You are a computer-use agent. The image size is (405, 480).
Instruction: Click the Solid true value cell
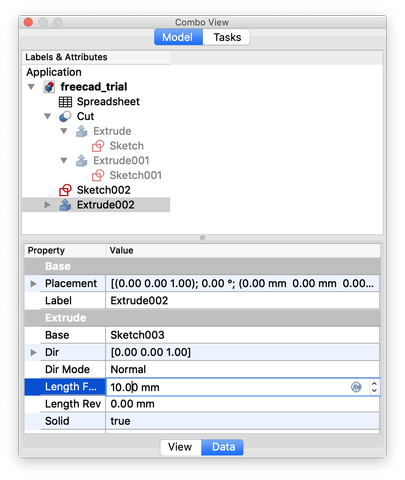click(242, 421)
